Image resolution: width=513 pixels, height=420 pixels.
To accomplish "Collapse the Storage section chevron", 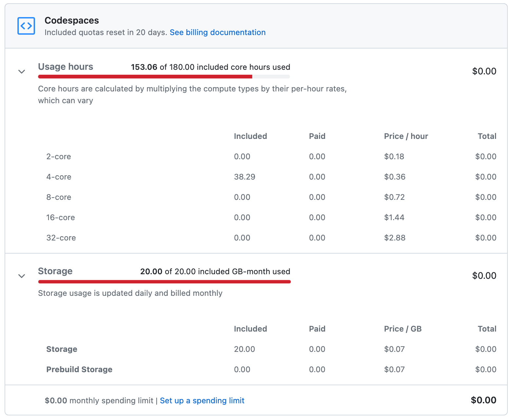I will pyautogui.click(x=22, y=276).
